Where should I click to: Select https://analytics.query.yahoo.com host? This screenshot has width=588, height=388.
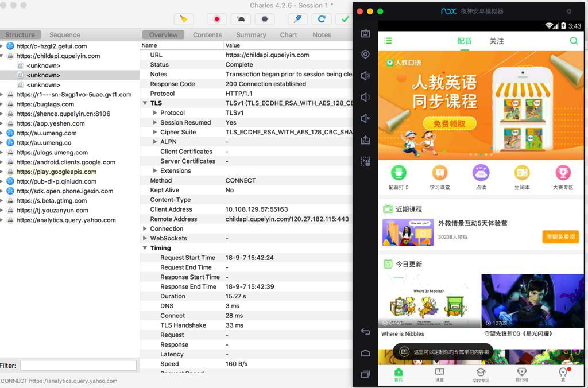(x=66, y=220)
